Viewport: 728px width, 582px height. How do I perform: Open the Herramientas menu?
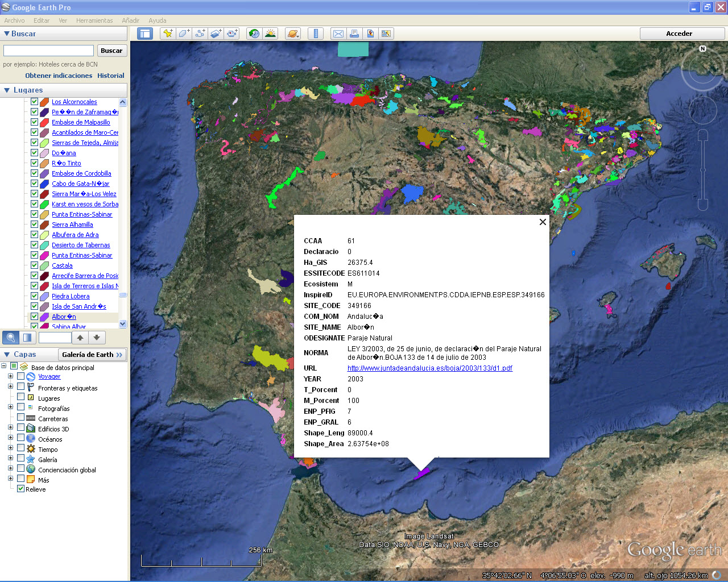pos(94,20)
